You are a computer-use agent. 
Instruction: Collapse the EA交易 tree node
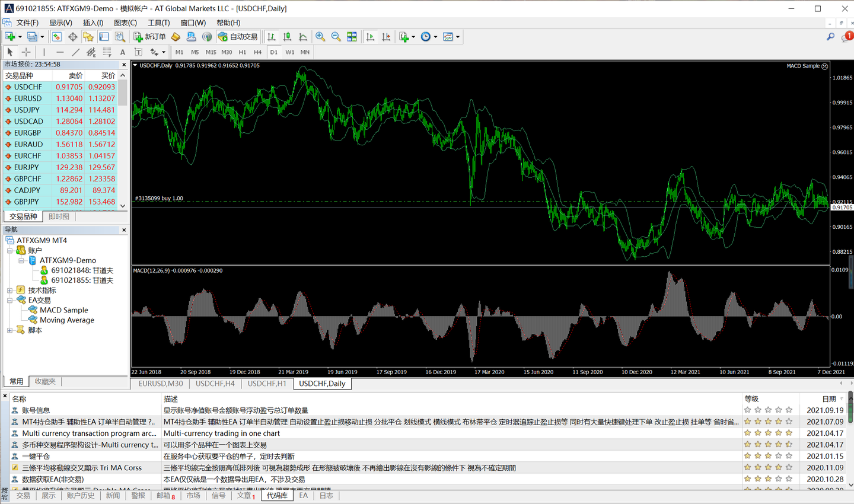(9, 300)
